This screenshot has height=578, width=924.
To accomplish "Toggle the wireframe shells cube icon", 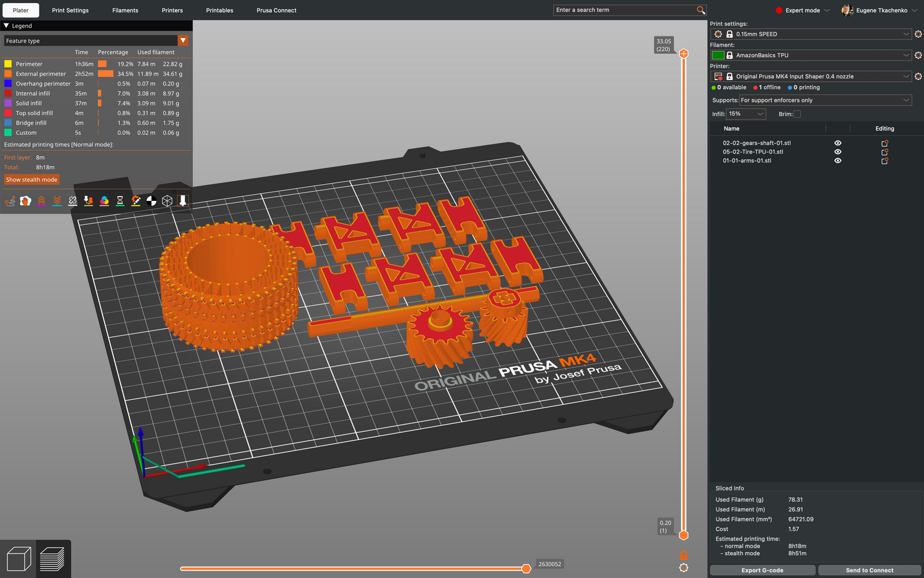I will click(x=167, y=201).
